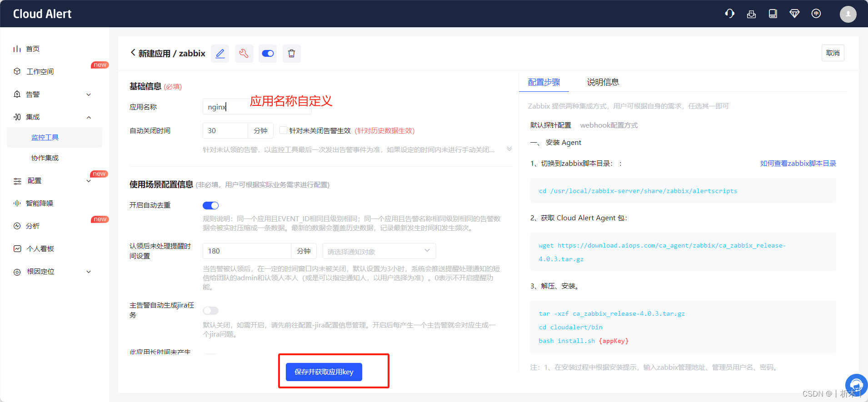
Task: Collapse the 集成 sidebar menu
Action: (x=89, y=117)
